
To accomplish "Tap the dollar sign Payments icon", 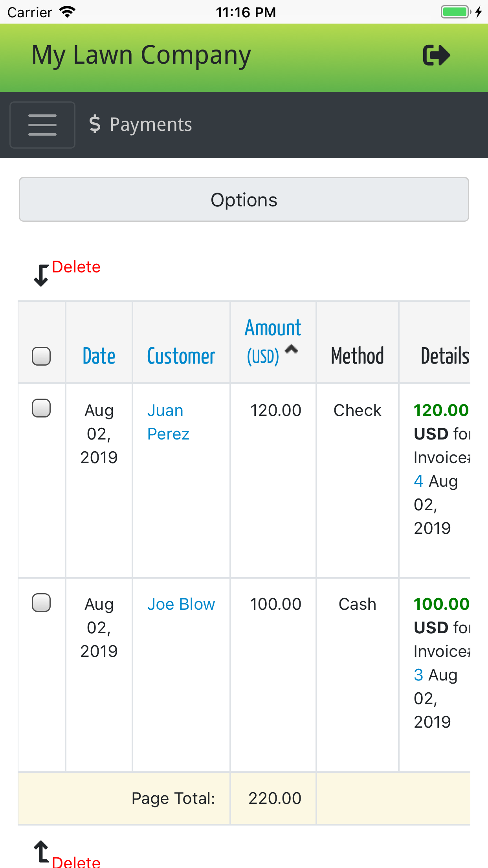I will click(95, 124).
